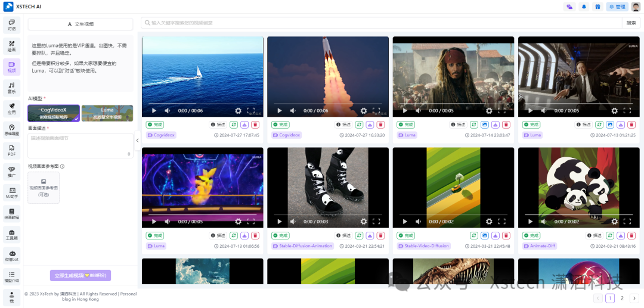Click the notification bell icon
The width and height of the screenshot is (644, 308).
pos(584,7)
